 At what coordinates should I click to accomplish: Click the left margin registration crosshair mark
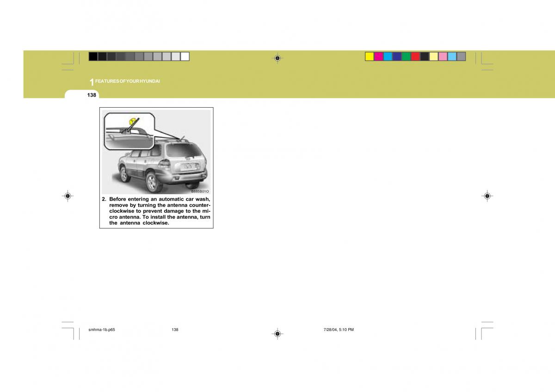click(x=68, y=196)
